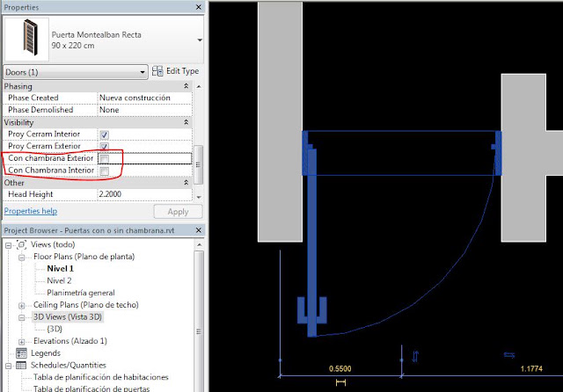Click the door type preview thumbnail
Viewport: 563px width, 392px height.
click(x=26, y=40)
